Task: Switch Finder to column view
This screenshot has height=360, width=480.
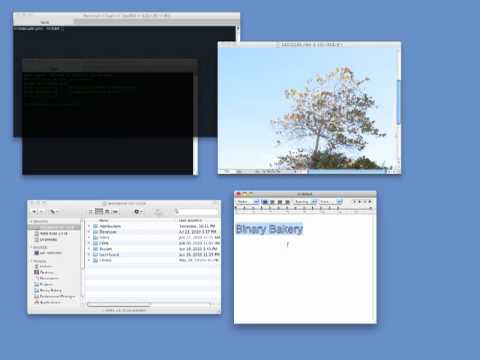Action: coord(107,211)
